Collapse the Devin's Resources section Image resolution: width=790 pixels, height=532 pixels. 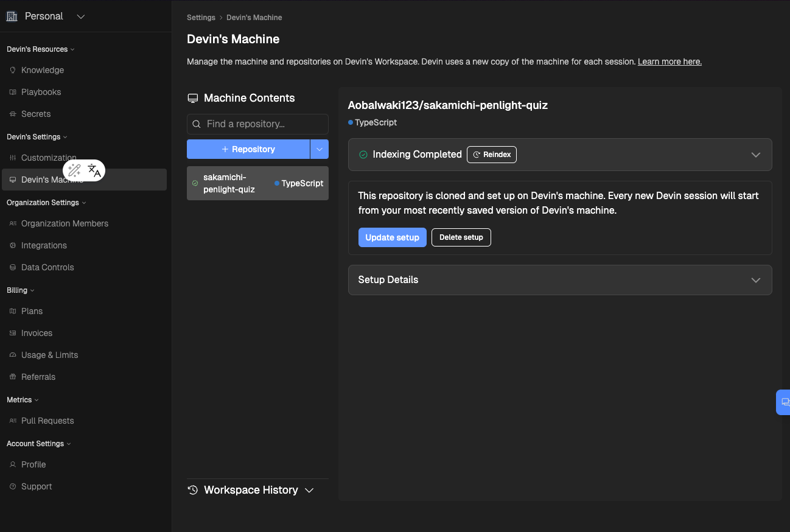40,49
